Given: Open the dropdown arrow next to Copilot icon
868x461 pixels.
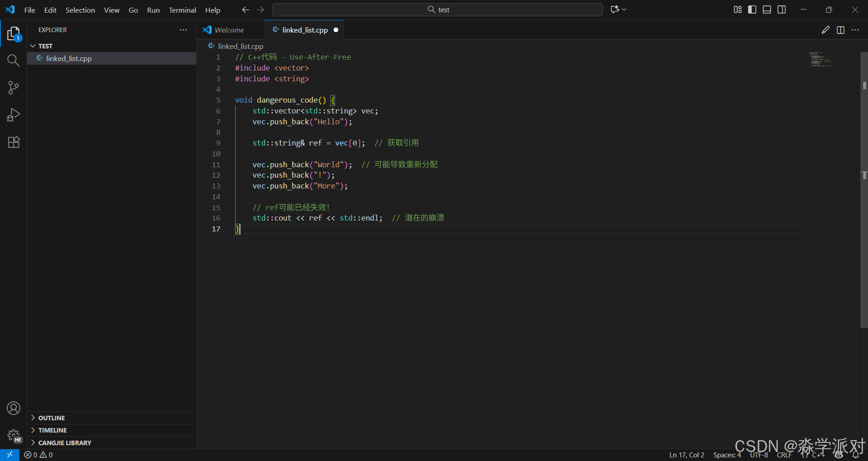Looking at the screenshot, I should pyautogui.click(x=624, y=9).
